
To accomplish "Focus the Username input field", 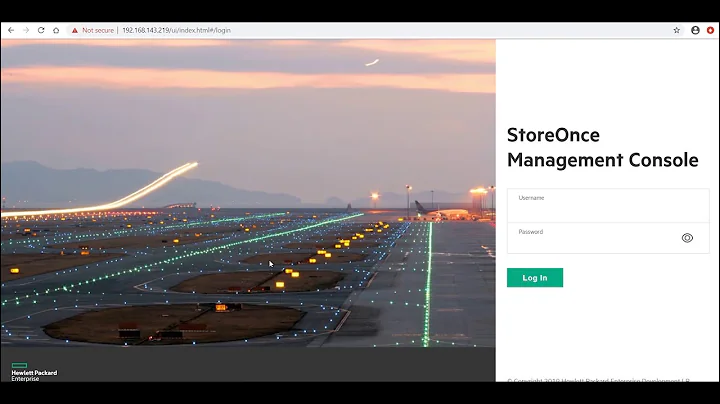I will click(608, 206).
